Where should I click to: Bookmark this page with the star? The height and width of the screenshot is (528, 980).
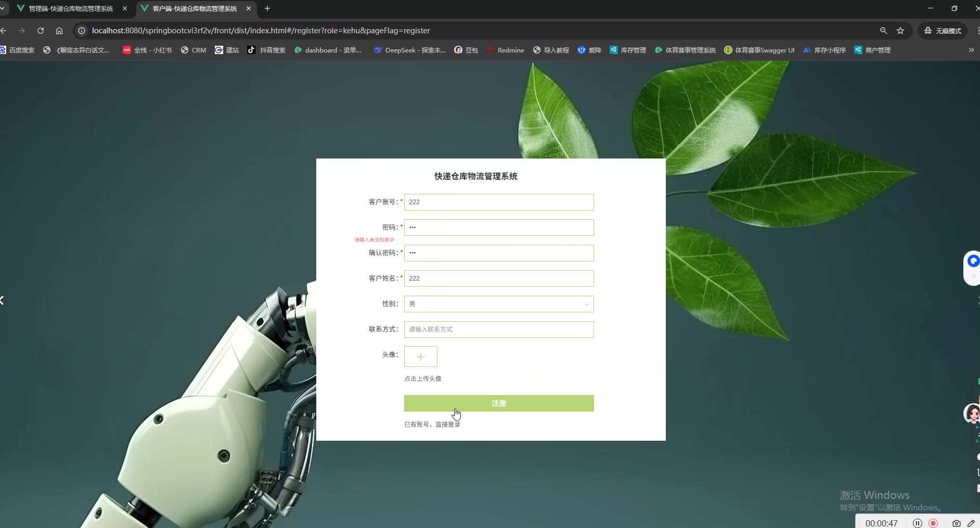(x=900, y=31)
